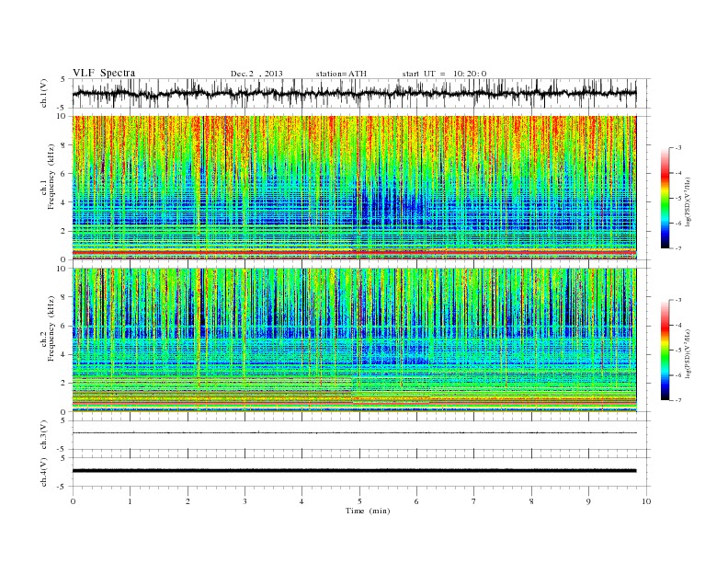Screen dimensions: 728x563
Task: Click the time axis tick label "1"
Action: [130, 501]
